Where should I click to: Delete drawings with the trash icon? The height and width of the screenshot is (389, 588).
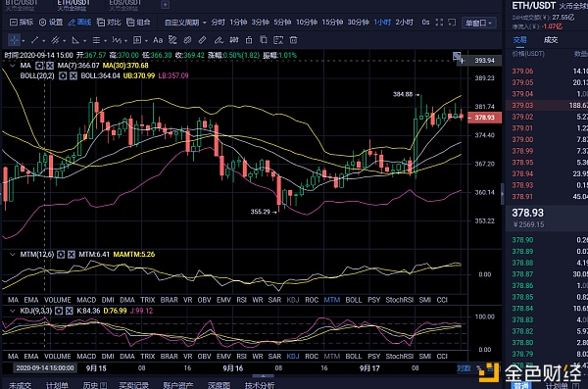293,40
